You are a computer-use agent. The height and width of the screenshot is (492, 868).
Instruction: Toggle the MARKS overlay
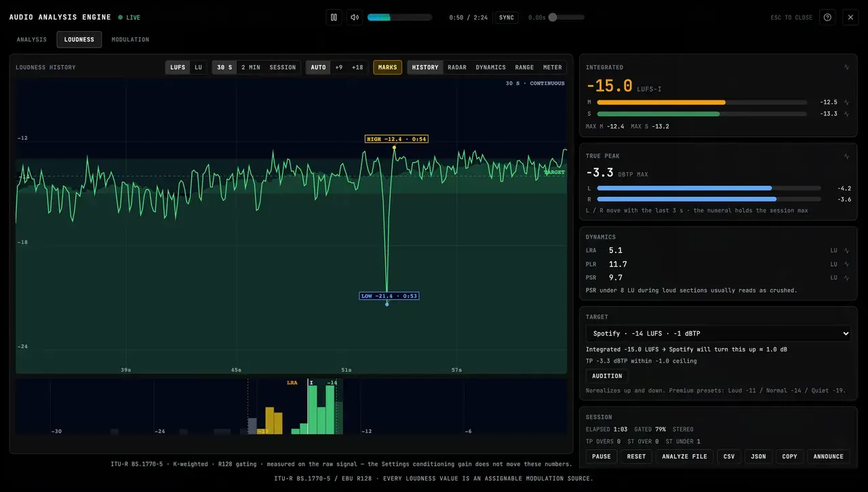[x=388, y=67]
